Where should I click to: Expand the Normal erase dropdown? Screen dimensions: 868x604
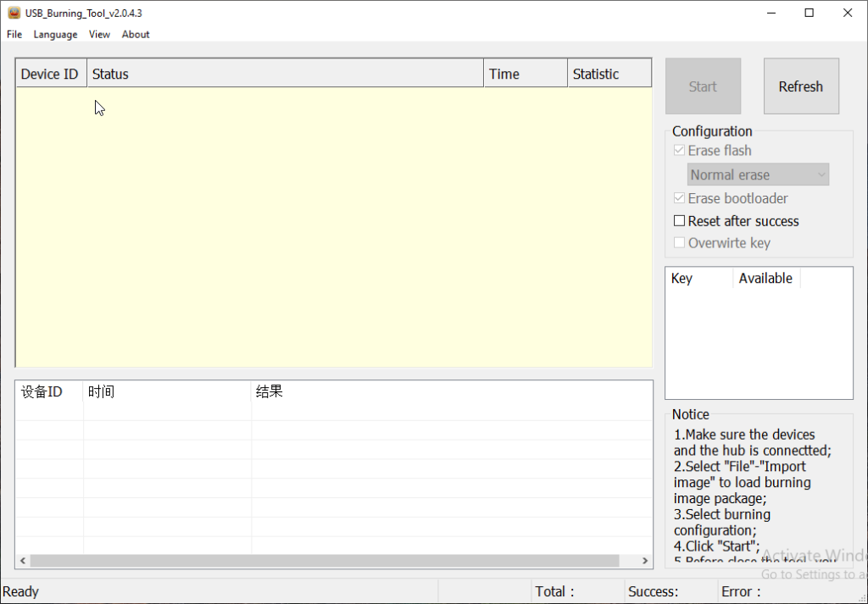pos(758,175)
